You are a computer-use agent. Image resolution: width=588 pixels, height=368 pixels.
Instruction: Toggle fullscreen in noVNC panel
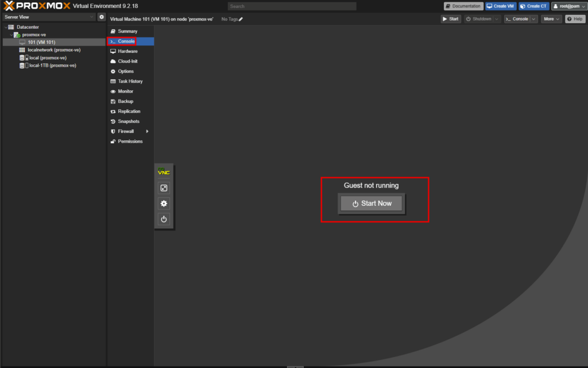pyautogui.click(x=164, y=188)
